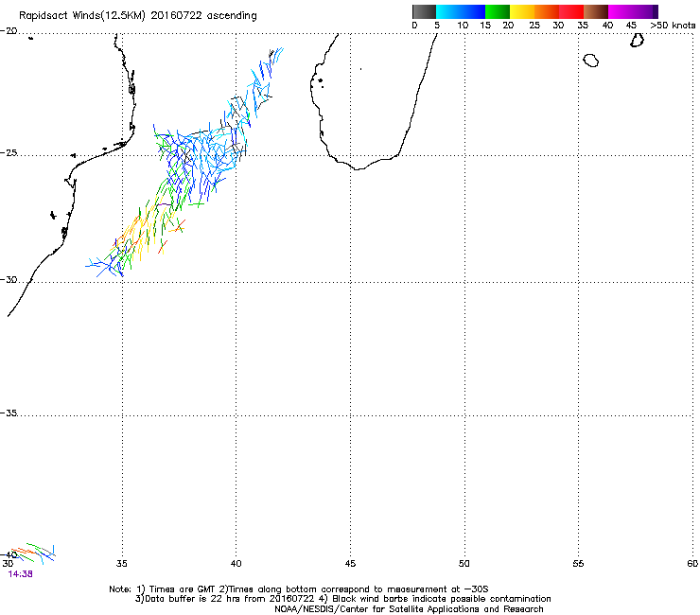Click the latitude label '-20' on left axis
700x615 pixels.
[9, 31]
